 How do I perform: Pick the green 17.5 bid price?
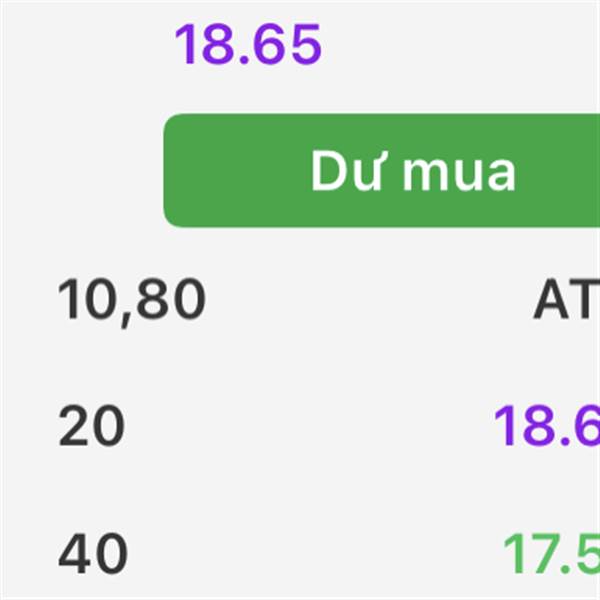pos(551,554)
